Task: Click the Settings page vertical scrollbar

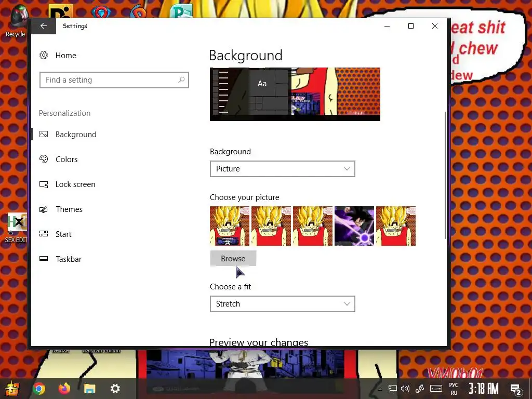Action: pyautogui.click(x=445, y=175)
